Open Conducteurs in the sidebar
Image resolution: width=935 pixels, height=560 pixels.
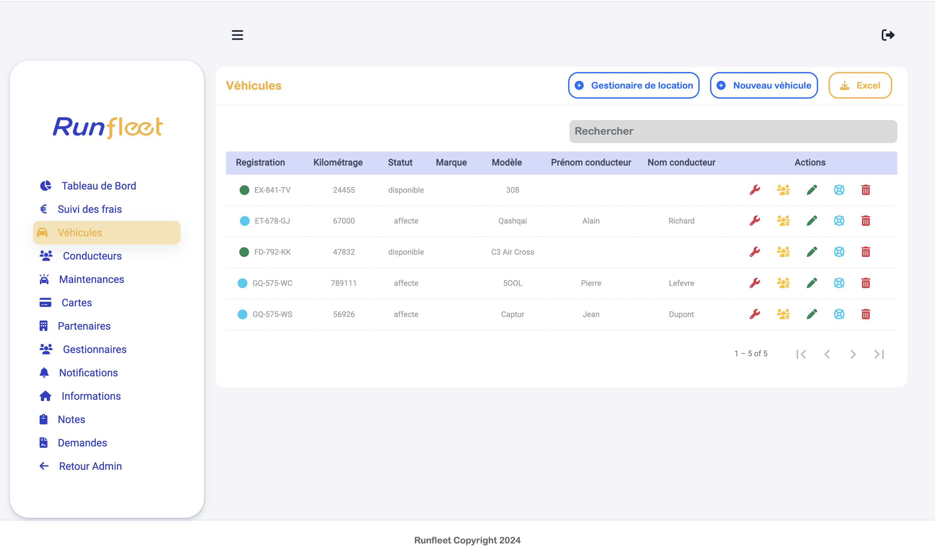[x=92, y=256]
